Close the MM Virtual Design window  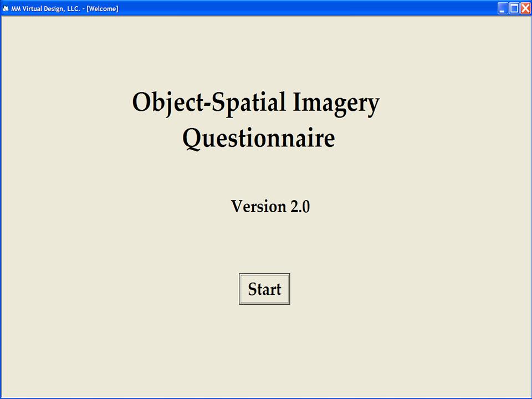click(525, 8)
